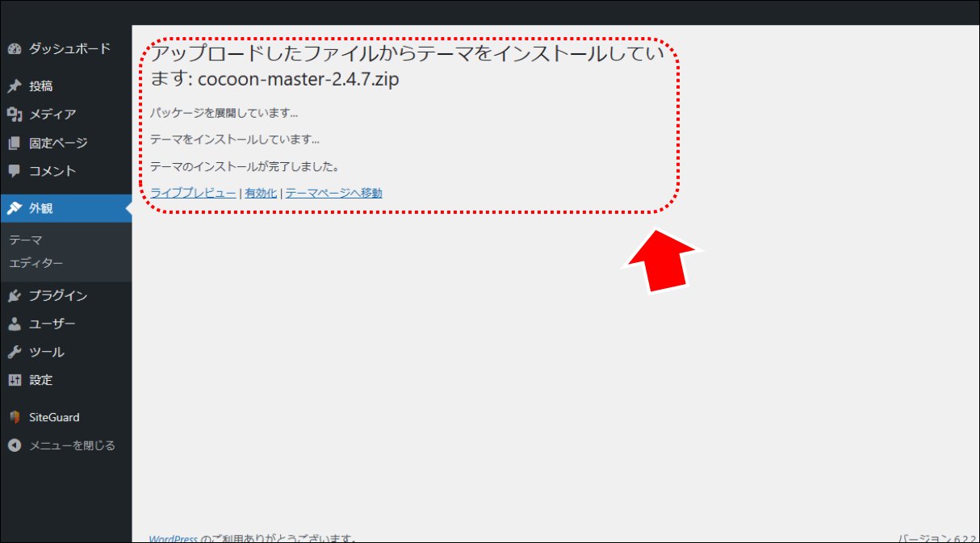Click the collapse arrow icon beside メニューを閉じる
This screenshot has width=980, height=543.
[14, 445]
